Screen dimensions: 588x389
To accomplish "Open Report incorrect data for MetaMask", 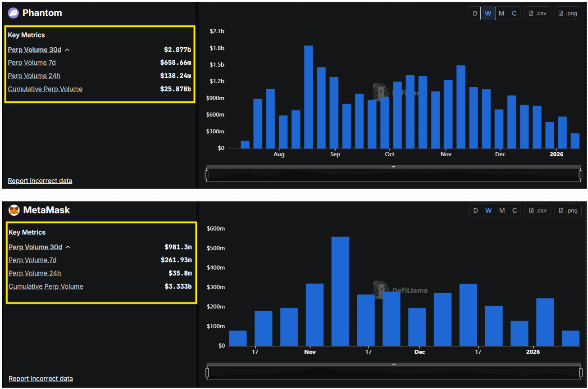I will (x=41, y=378).
